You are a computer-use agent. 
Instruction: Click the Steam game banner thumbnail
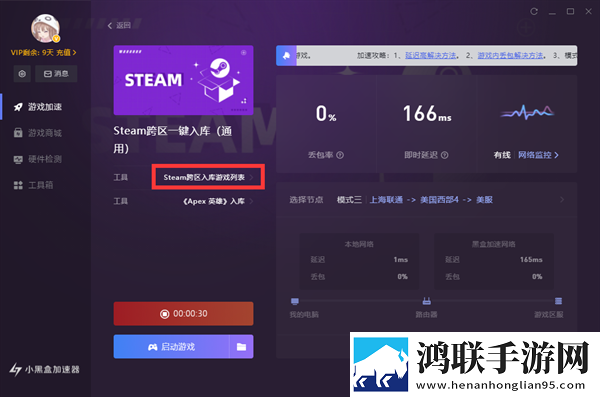tap(183, 80)
